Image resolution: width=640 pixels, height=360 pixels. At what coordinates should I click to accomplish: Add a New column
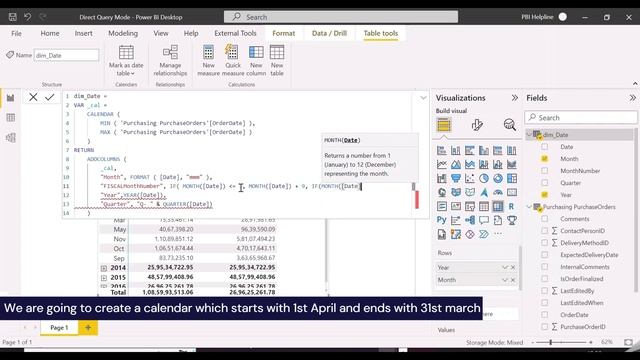[256, 61]
